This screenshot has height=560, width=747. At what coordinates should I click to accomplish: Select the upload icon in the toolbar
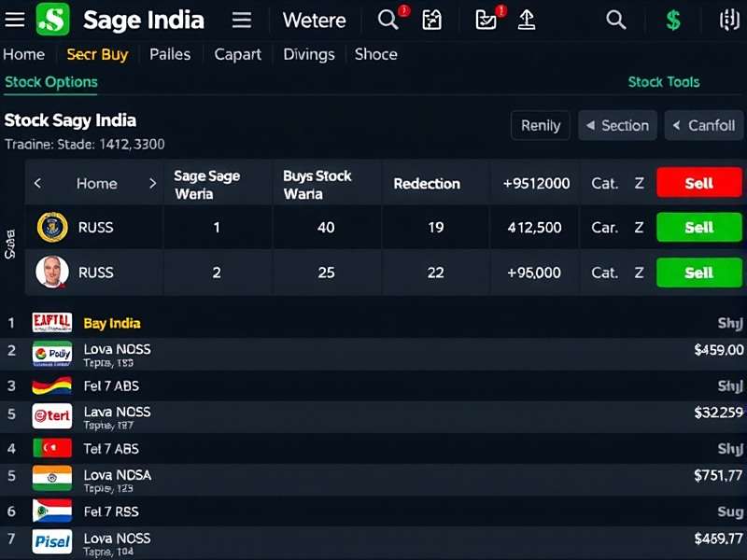(527, 20)
